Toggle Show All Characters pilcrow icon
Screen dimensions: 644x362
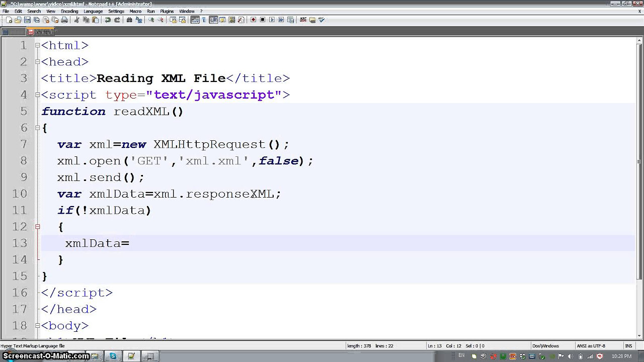(204, 20)
